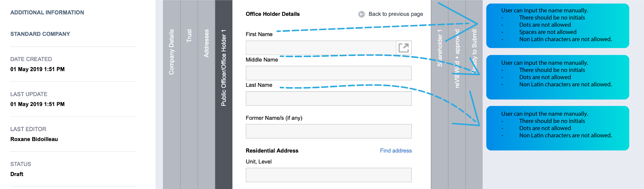644x189 pixels.
Task: Click the Middle Name input box
Action: click(328, 73)
